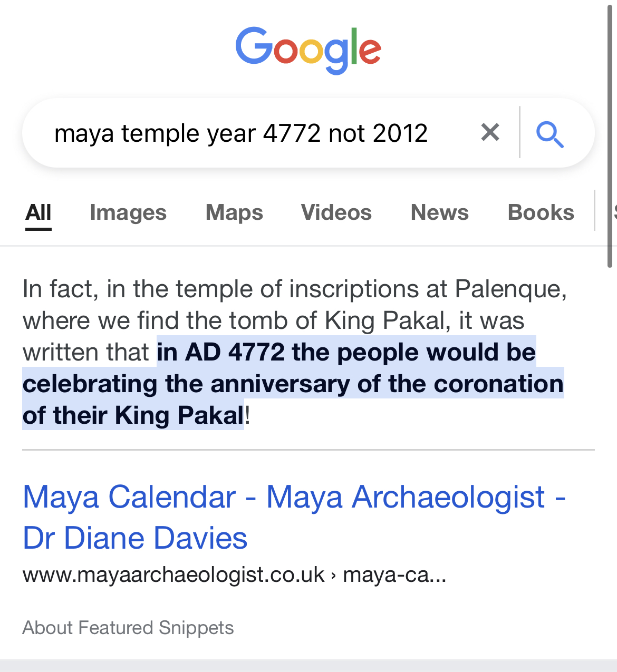Go to the News tab
617x672 pixels.
coord(439,212)
